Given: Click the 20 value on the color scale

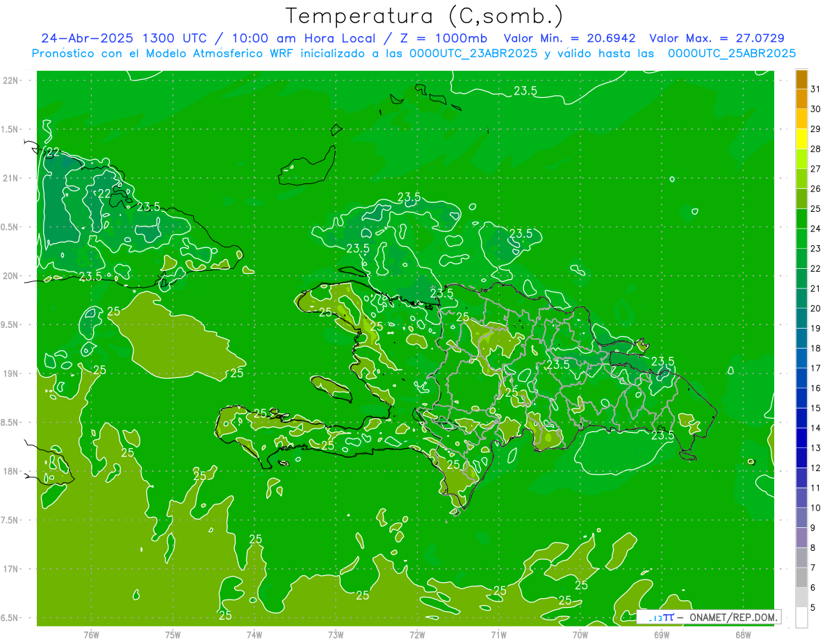Looking at the screenshot, I should click(816, 308).
